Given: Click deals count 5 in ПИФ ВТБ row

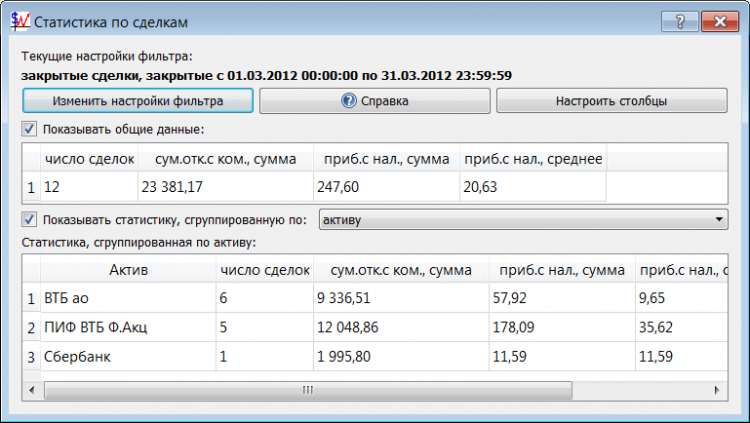Looking at the screenshot, I should pos(265,327).
